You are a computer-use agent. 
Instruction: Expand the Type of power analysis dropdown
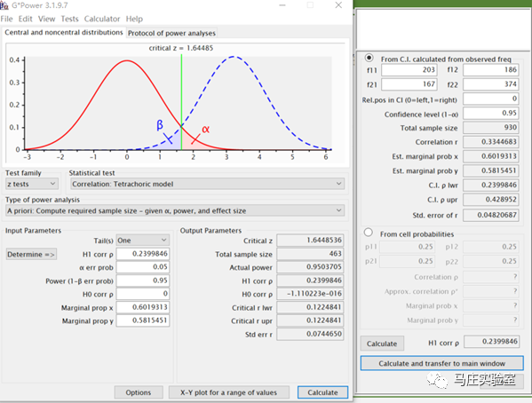[x=175, y=210]
